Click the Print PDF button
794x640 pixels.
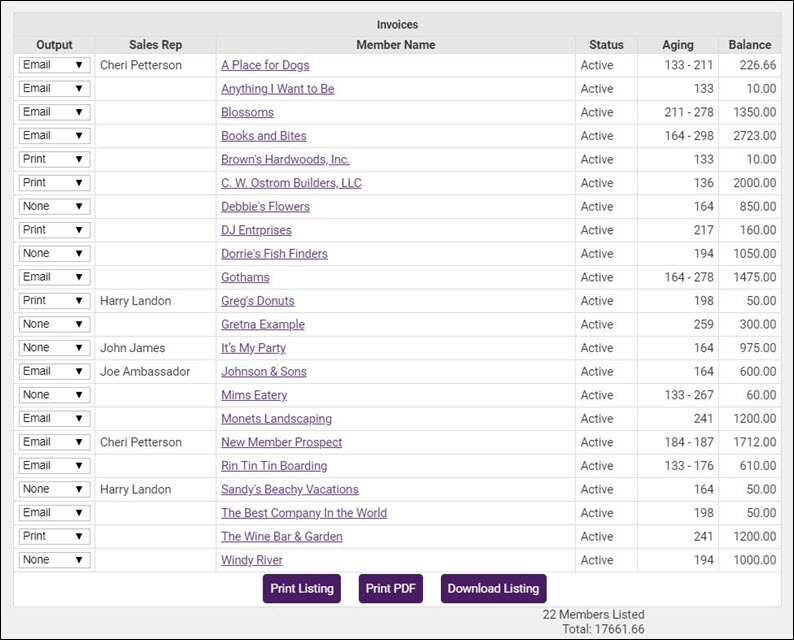[x=390, y=588]
